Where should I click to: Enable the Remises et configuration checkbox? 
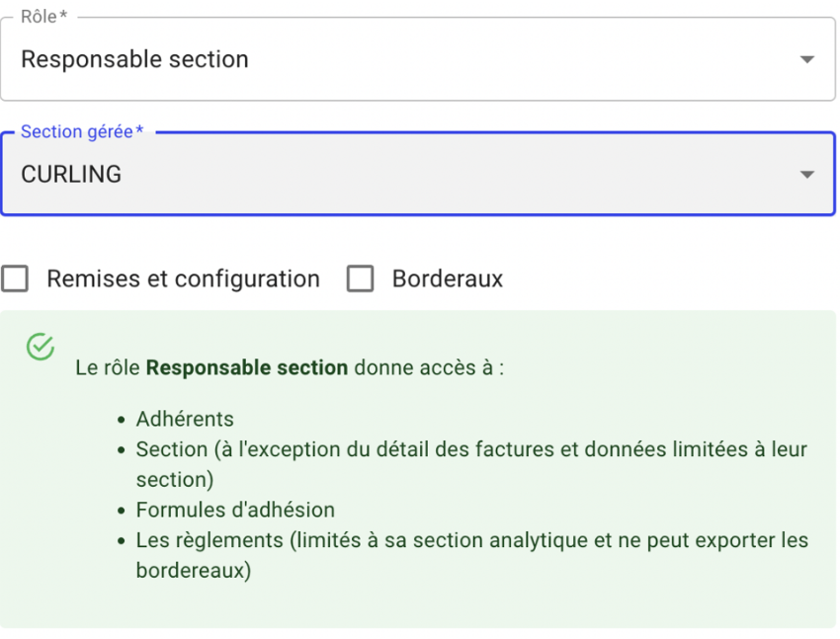coord(15,279)
